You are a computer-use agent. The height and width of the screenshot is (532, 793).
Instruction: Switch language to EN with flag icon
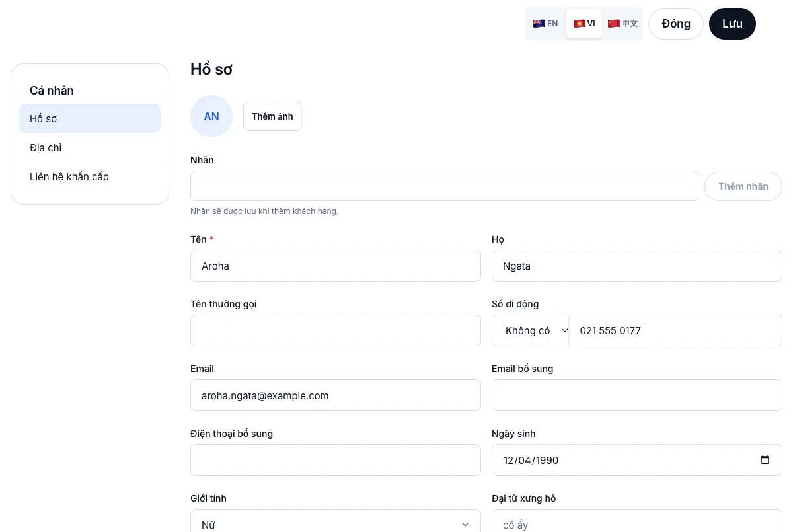(546, 24)
